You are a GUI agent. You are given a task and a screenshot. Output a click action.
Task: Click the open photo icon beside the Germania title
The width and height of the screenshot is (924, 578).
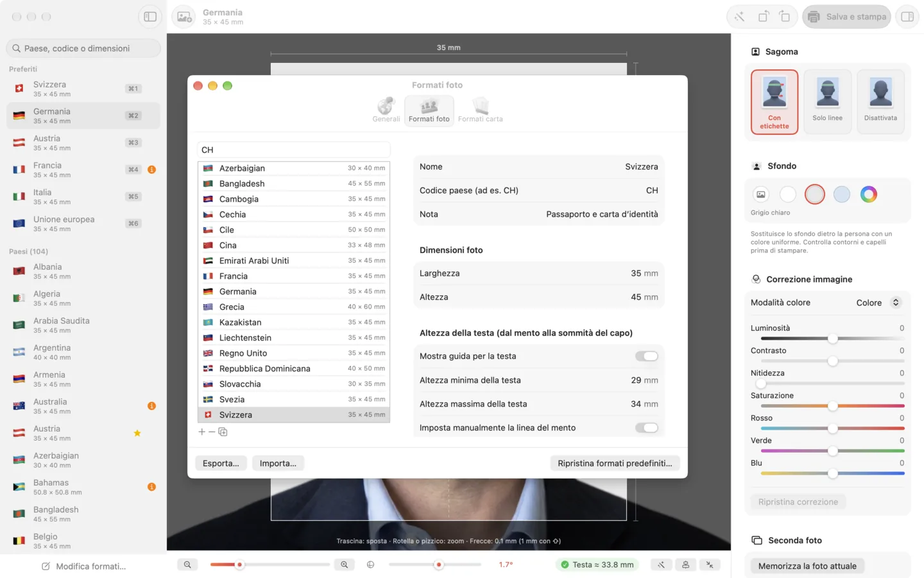[184, 17]
